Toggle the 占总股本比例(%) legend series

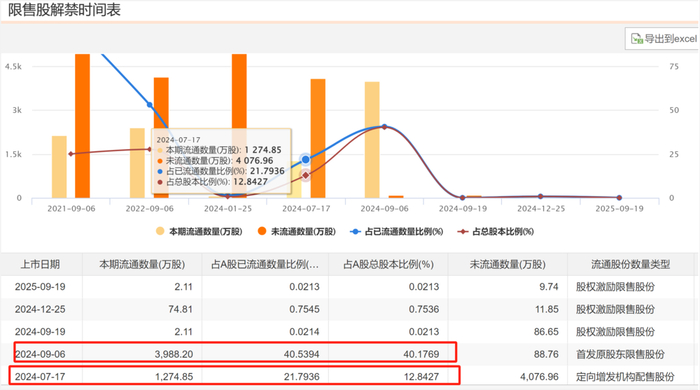496,231
